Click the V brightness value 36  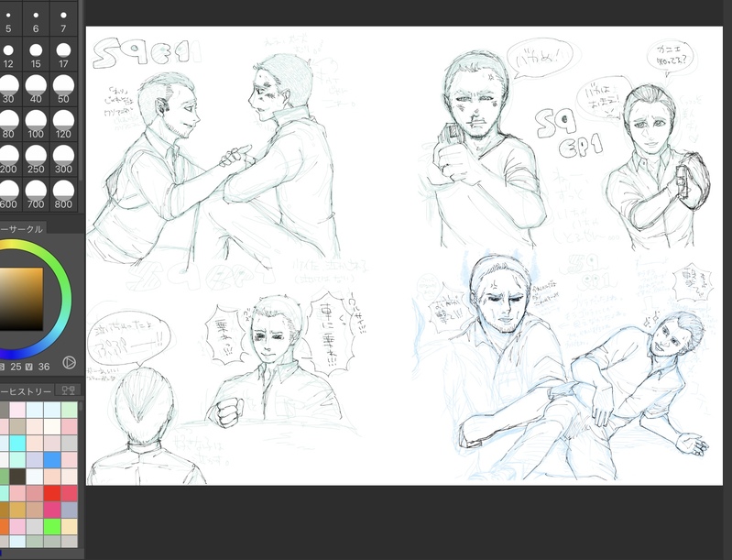pos(44,367)
